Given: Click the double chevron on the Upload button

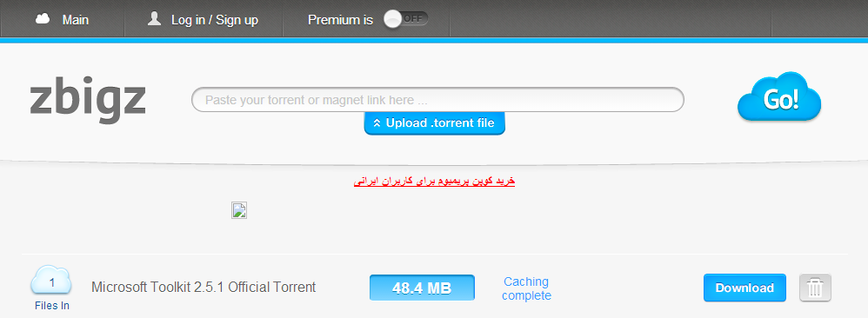Looking at the screenshot, I should point(377,123).
